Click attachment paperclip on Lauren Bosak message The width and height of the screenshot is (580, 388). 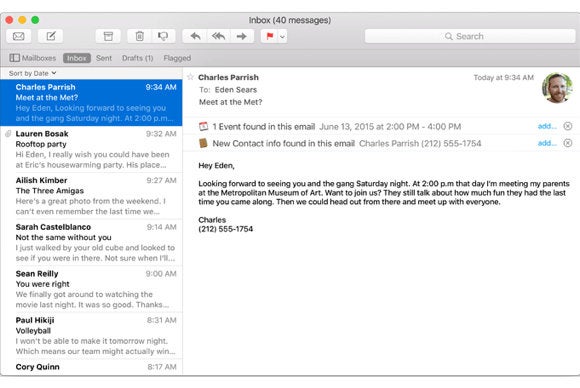tap(8, 134)
